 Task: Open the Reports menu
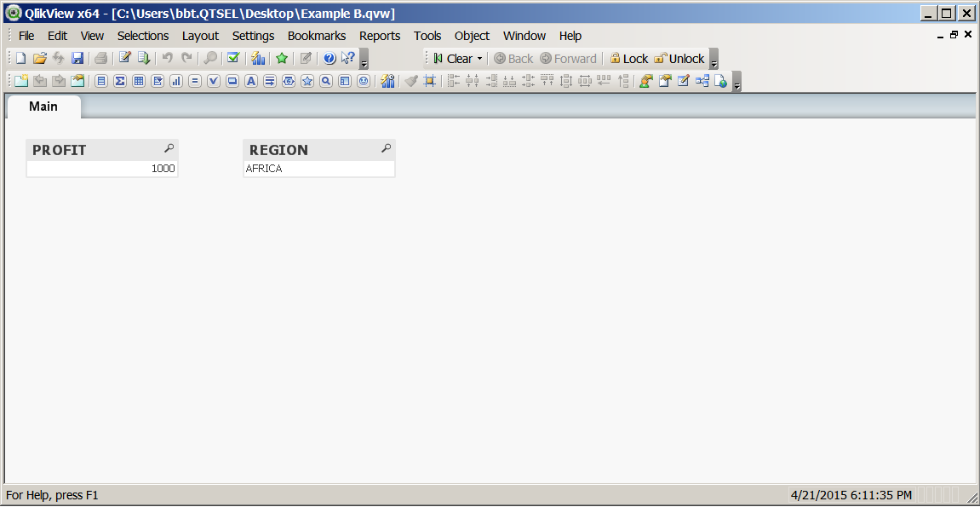pyautogui.click(x=380, y=36)
